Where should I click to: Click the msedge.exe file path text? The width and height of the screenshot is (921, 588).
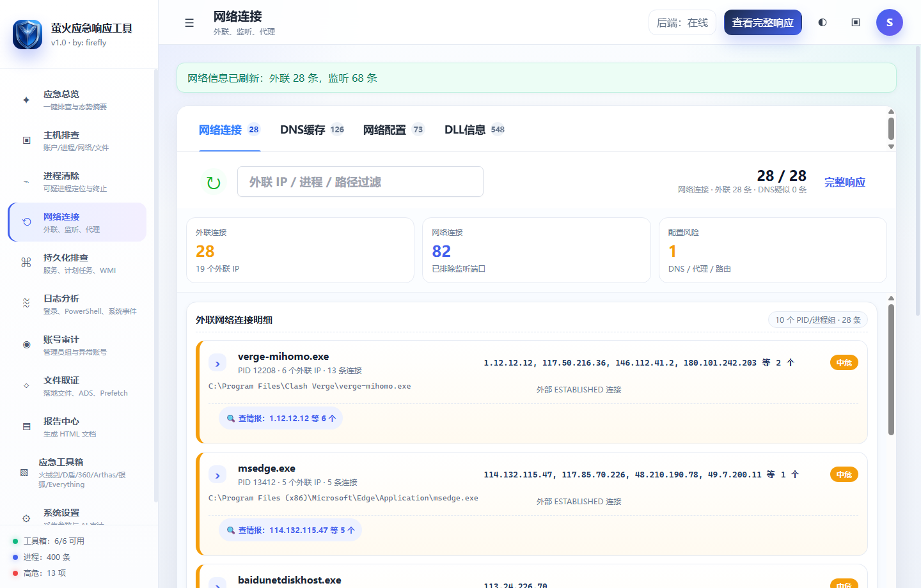(x=343, y=498)
